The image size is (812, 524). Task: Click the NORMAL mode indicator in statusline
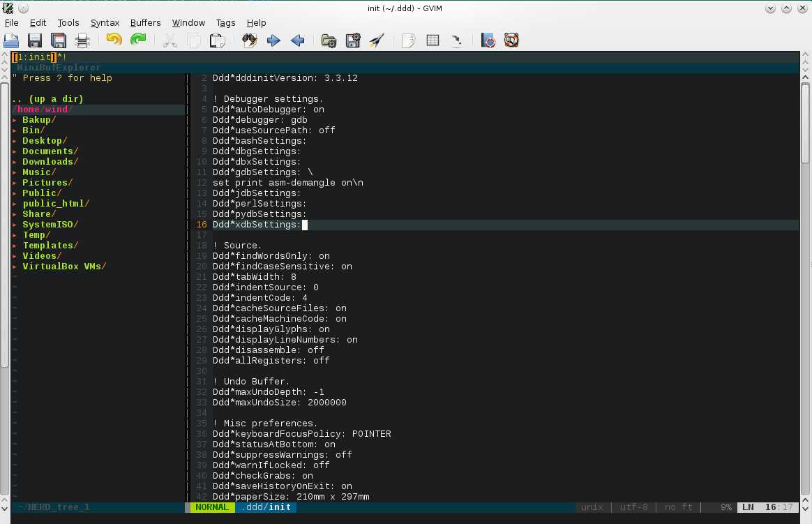click(212, 507)
